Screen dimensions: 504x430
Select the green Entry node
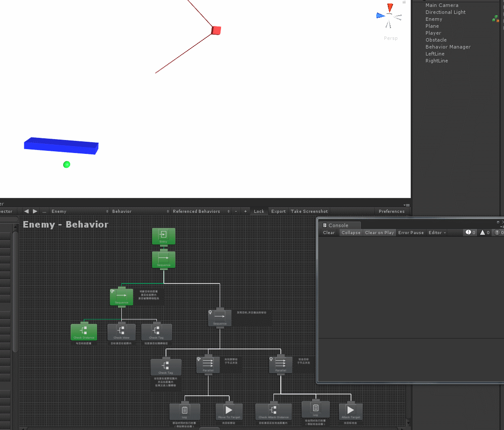164,236
